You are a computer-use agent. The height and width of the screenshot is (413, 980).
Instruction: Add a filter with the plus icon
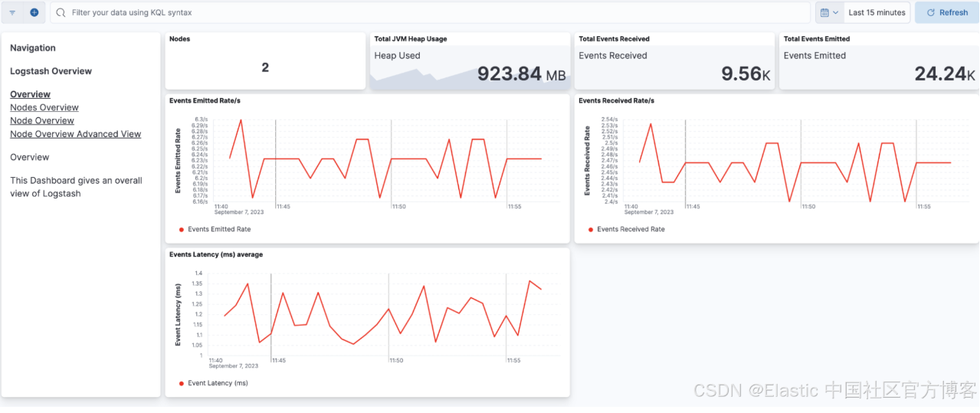coord(34,12)
